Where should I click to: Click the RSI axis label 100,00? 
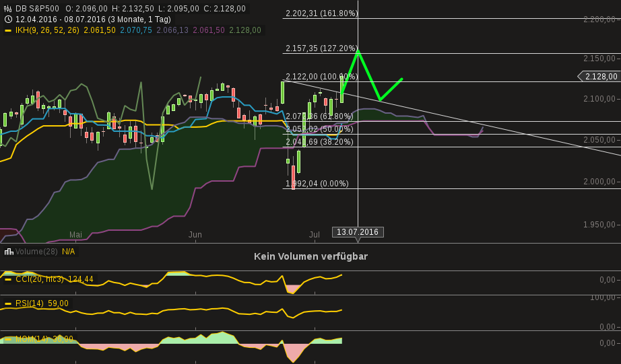(x=602, y=297)
